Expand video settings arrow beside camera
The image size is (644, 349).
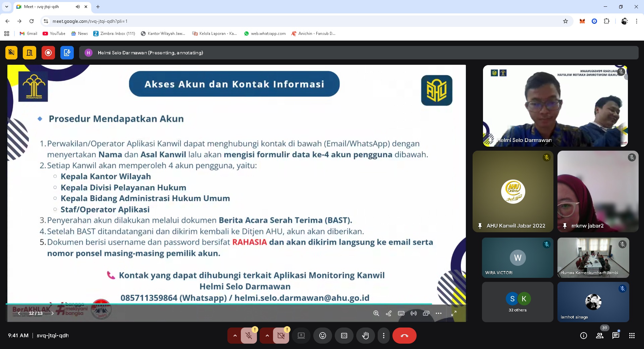[267, 336]
